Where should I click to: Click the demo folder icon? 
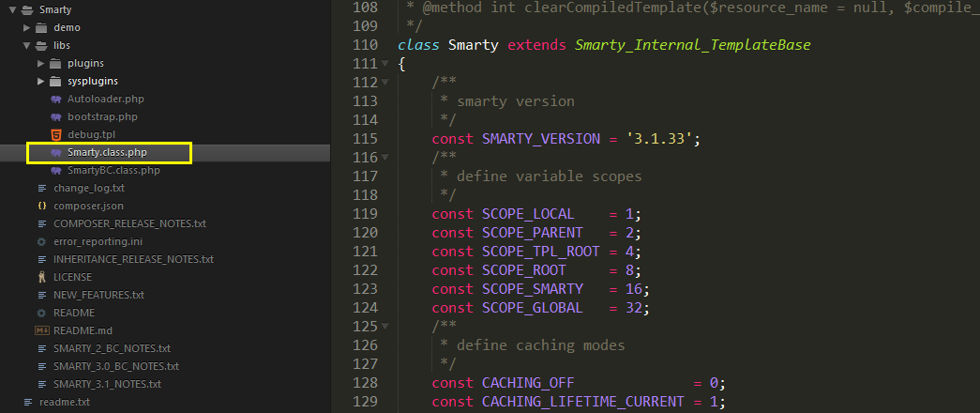[x=41, y=27]
